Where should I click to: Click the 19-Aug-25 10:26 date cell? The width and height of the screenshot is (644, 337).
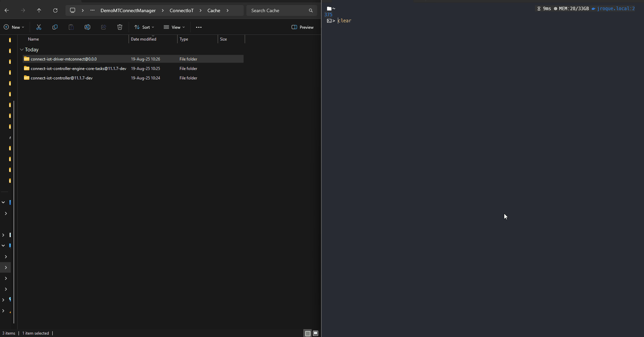pos(145,59)
